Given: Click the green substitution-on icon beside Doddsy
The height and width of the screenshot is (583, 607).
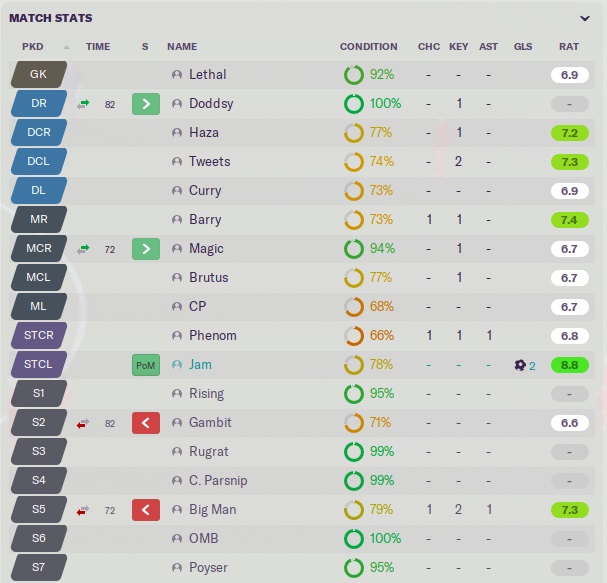Looking at the screenshot, I should coord(146,103).
